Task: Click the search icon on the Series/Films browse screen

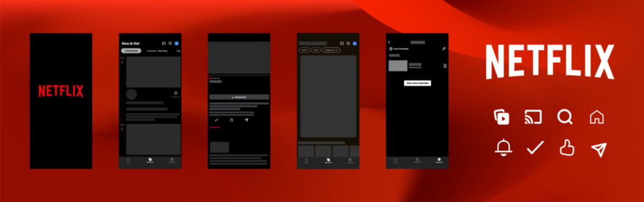Action: (x=348, y=43)
